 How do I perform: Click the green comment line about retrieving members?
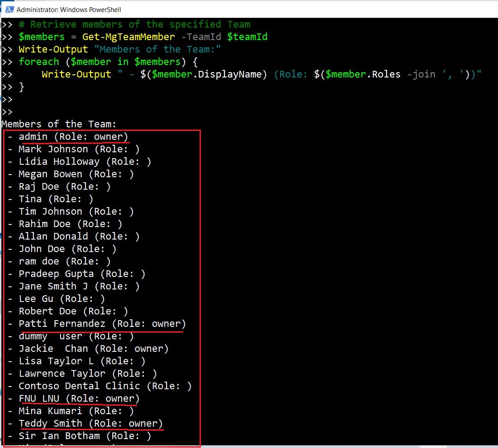point(134,24)
